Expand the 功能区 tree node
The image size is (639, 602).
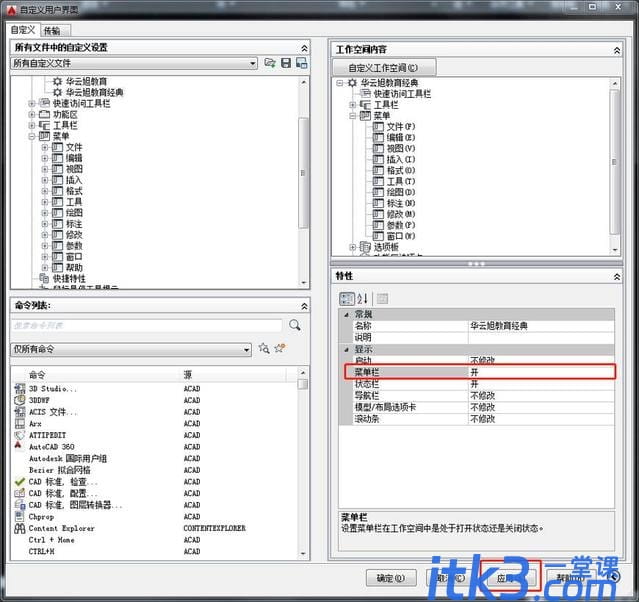31,115
